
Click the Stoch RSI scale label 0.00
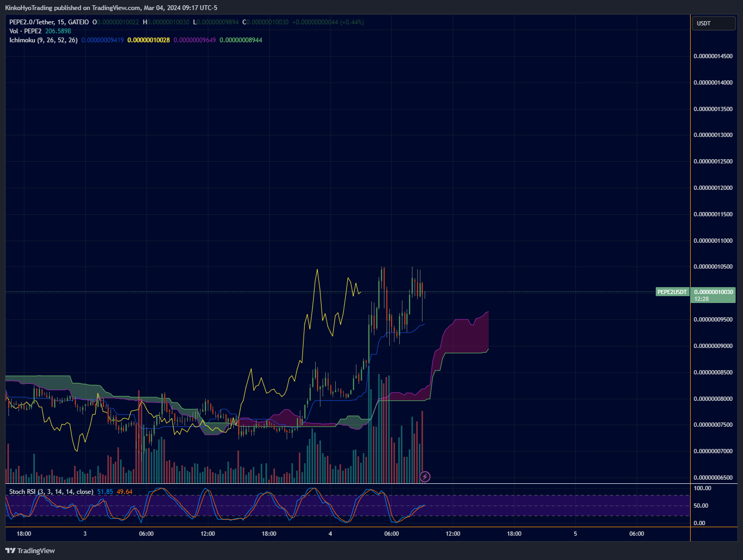click(699, 523)
